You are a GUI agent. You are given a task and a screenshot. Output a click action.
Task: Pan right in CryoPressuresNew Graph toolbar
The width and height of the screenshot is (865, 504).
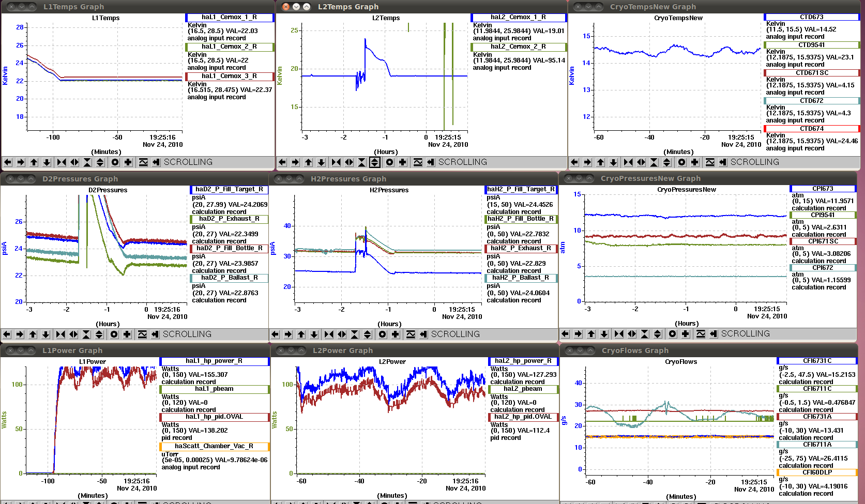pos(578,334)
